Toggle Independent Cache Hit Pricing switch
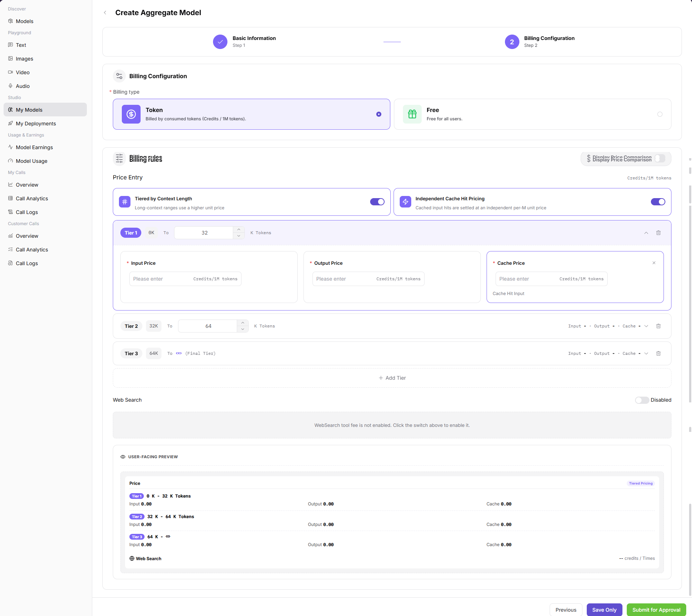 coord(658,202)
